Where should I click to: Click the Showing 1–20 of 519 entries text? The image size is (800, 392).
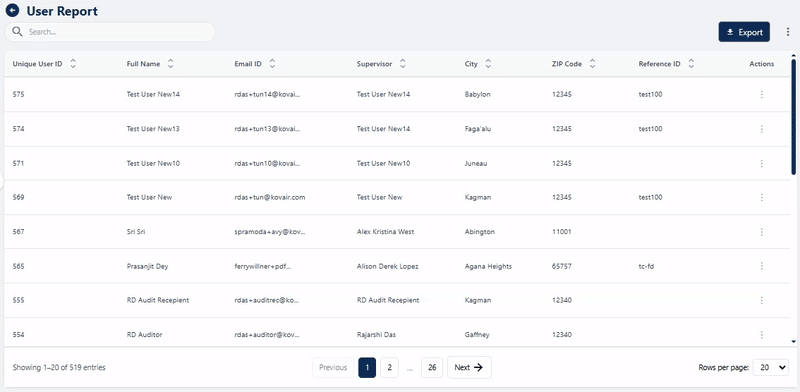tap(59, 368)
